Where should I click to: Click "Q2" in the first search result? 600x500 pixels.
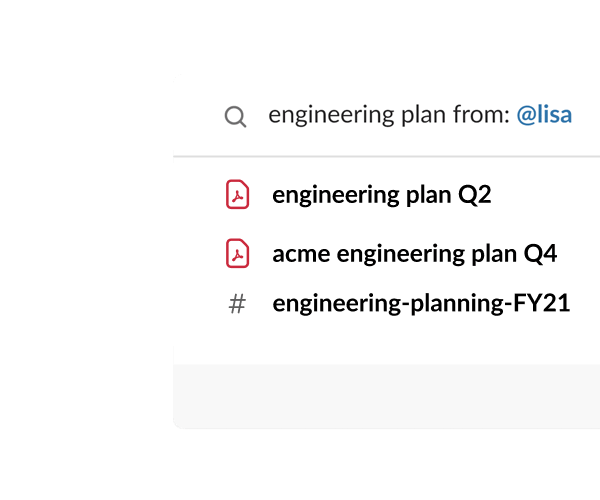click(x=475, y=194)
